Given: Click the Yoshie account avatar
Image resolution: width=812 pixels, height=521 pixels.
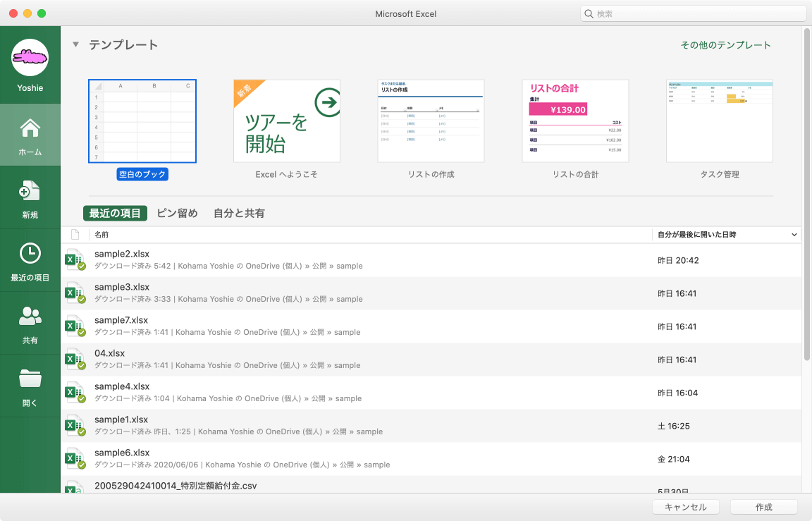Looking at the screenshot, I should (30, 58).
